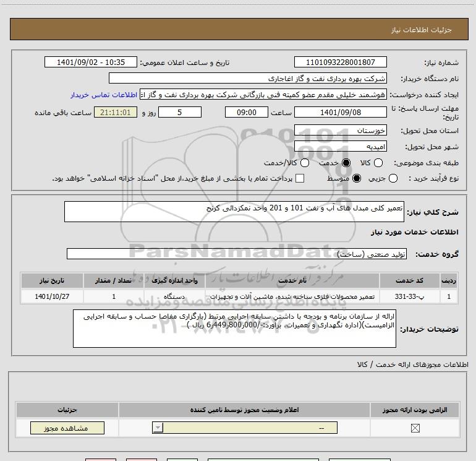This screenshot has height=461, width=476.
Task: Click the الزامی بودن ارائه مجوز header
Action: tap(415, 410)
